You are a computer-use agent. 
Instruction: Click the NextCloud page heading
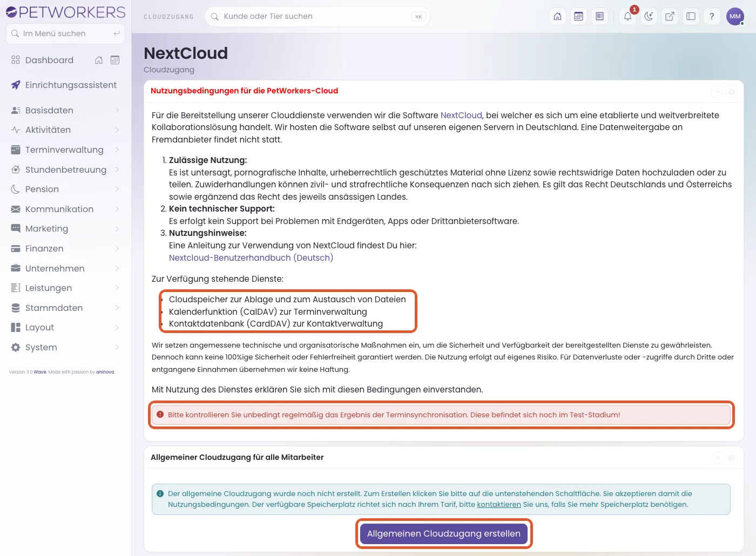[186, 53]
